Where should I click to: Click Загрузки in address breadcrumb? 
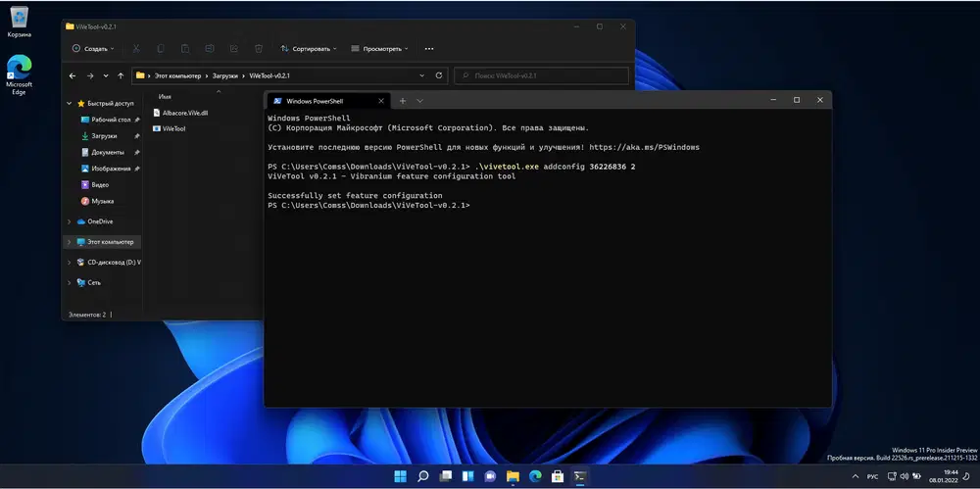[225, 75]
